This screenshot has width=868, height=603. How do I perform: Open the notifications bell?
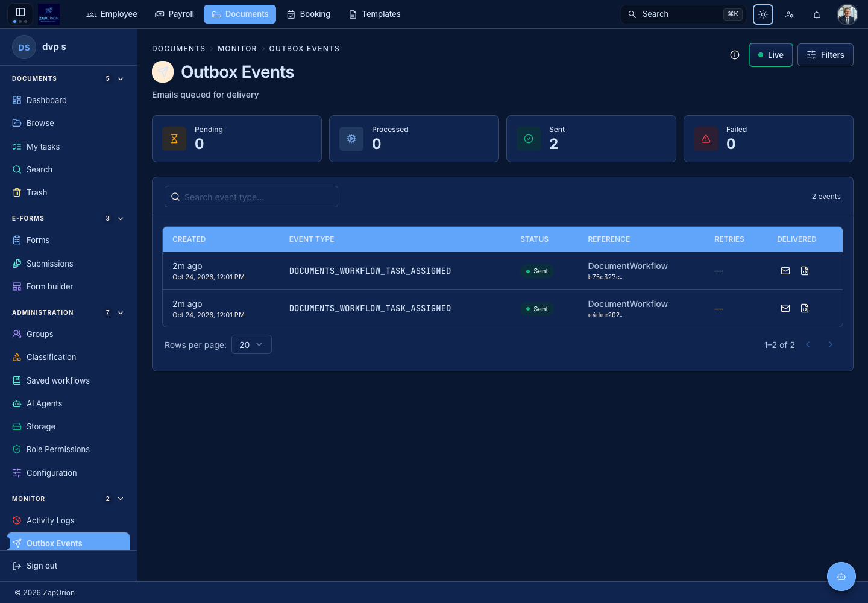coord(817,14)
